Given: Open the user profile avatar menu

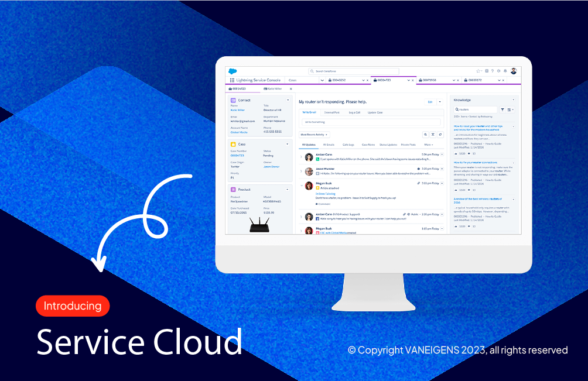Looking at the screenshot, I should pos(514,71).
